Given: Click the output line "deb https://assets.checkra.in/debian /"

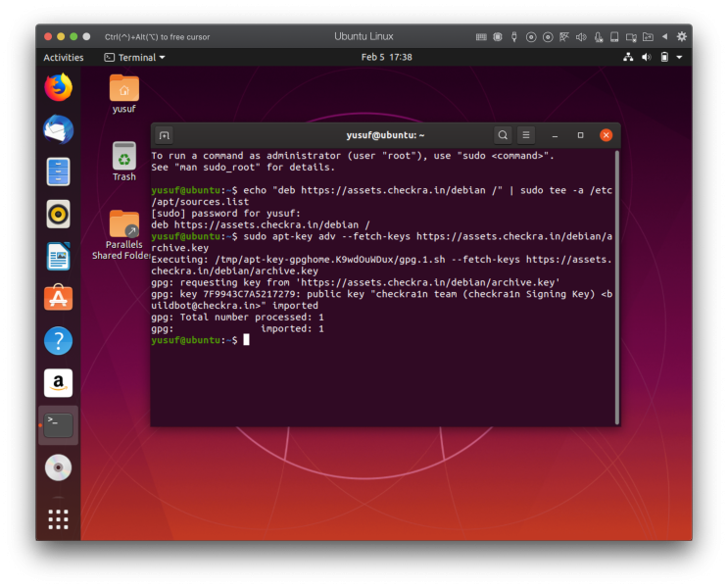Looking at the screenshot, I should point(261,224).
